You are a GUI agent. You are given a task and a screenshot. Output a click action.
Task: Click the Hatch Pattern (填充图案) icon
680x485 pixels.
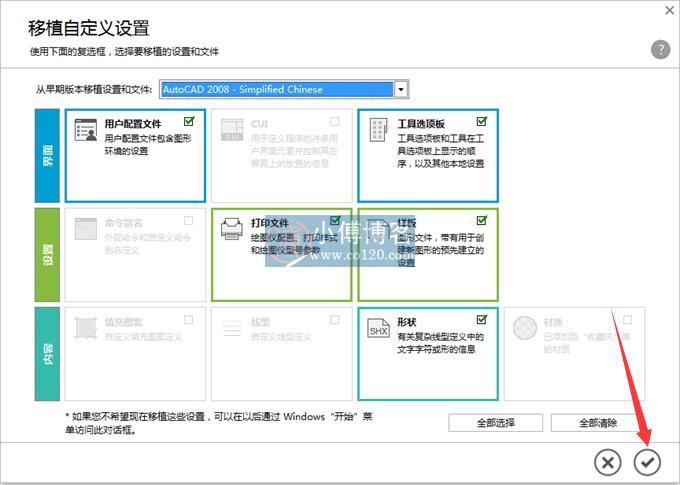[x=85, y=328]
